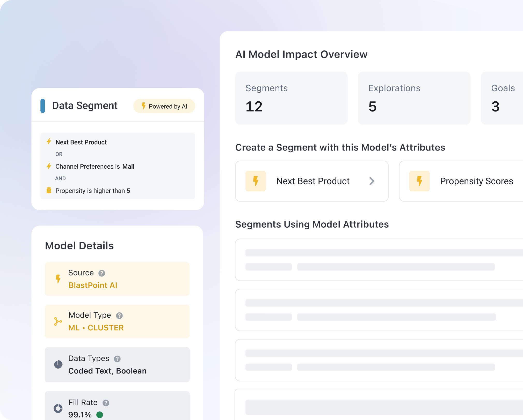523x420 pixels.
Task: Open the Segments stat card showing 12
Action: tap(291, 98)
